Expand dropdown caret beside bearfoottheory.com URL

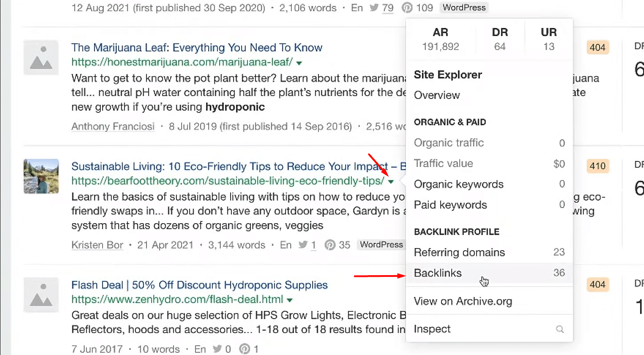pyautogui.click(x=390, y=181)
